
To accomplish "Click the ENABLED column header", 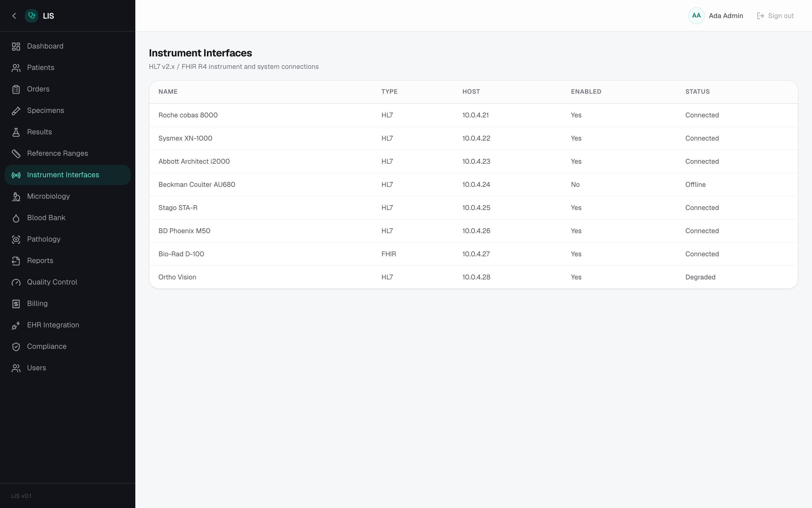I will coord(586,92).
